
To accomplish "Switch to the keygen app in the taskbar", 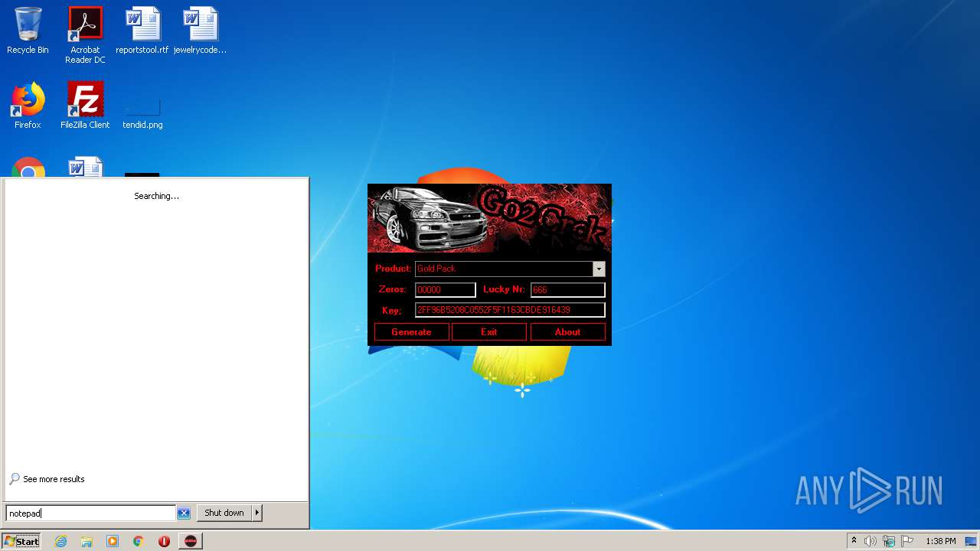I will click(x=191, y=541).
